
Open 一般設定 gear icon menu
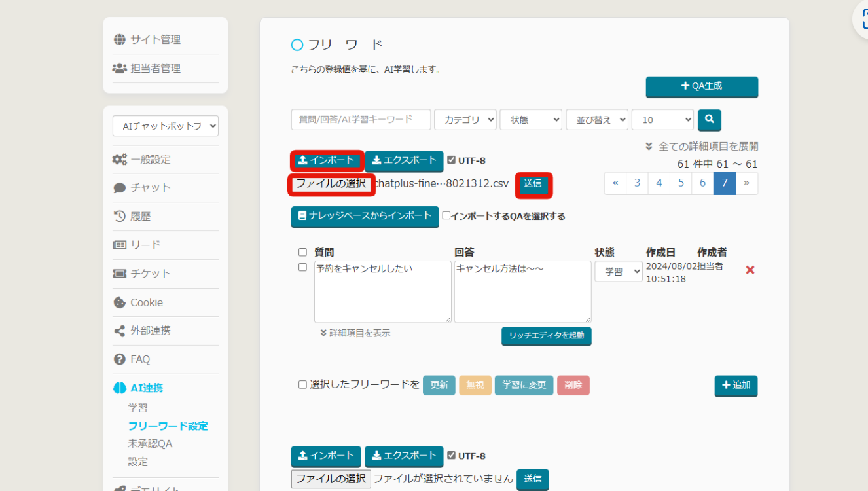tap(150, 159)
